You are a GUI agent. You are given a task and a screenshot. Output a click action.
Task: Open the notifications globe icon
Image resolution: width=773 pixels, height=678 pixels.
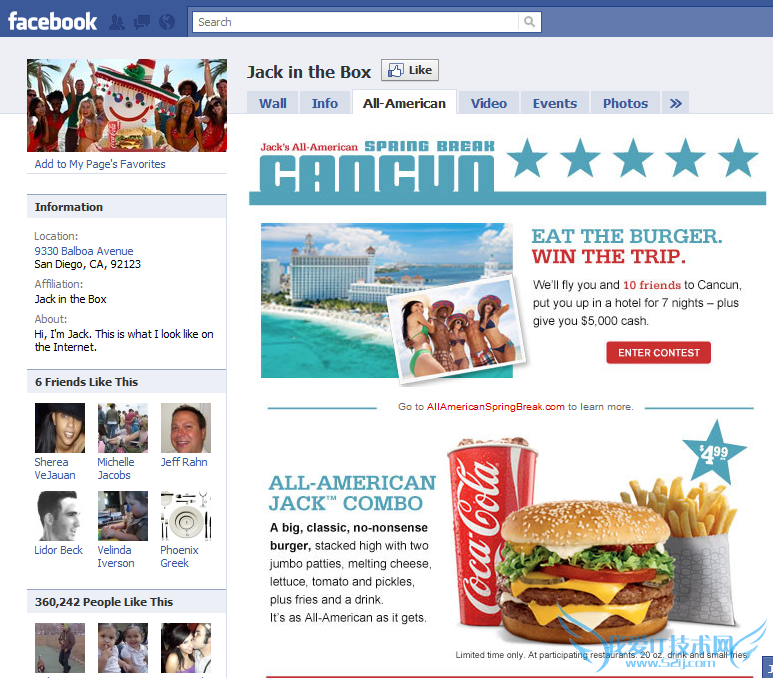pos(167,22)
